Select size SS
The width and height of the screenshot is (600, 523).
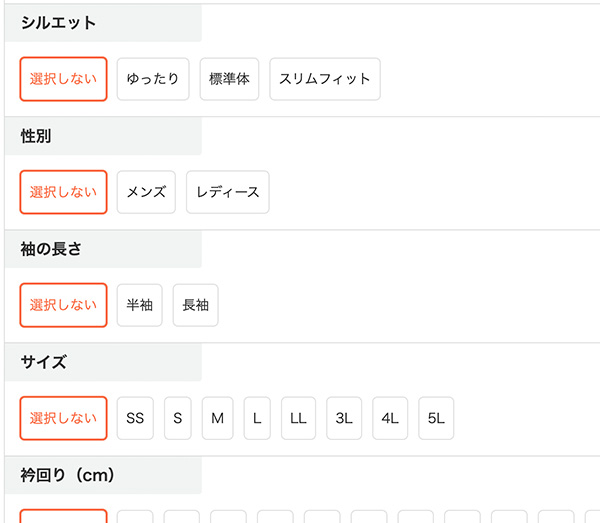(x=135, y=419)
